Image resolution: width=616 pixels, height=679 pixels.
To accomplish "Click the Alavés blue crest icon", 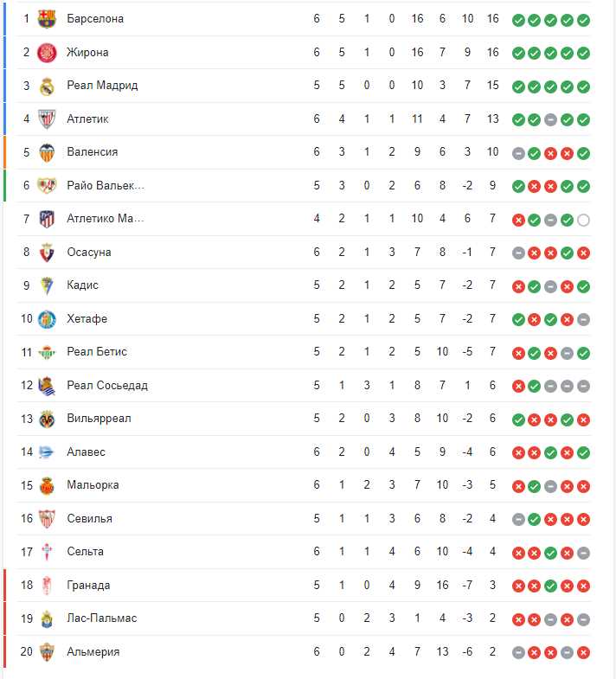I will [x=46, y=452].
